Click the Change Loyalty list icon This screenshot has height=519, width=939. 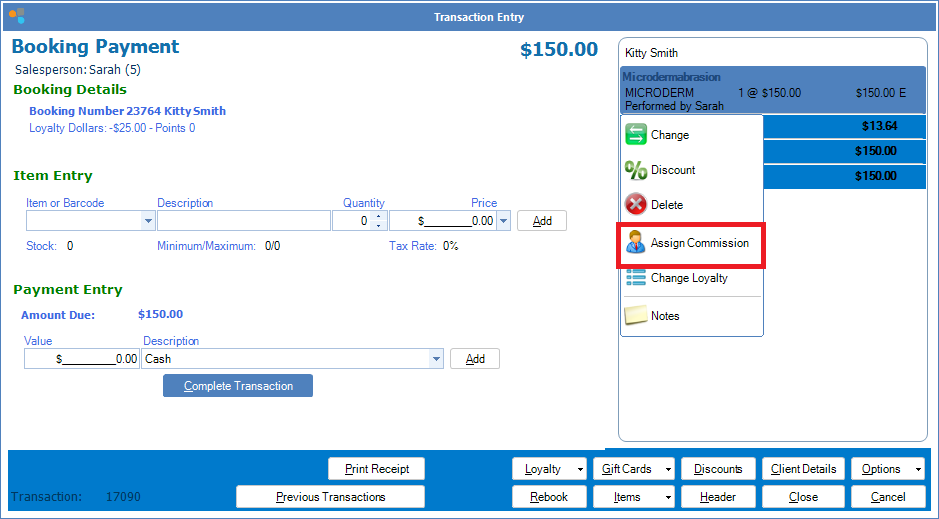tap(636, 278)
